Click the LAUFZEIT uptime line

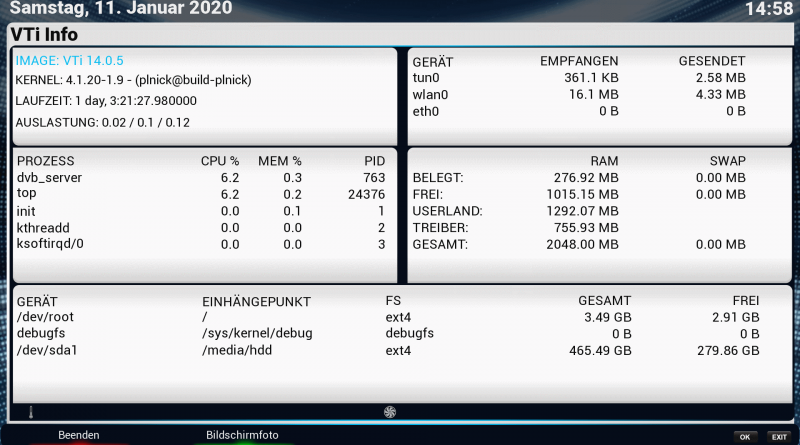[106, 101]
